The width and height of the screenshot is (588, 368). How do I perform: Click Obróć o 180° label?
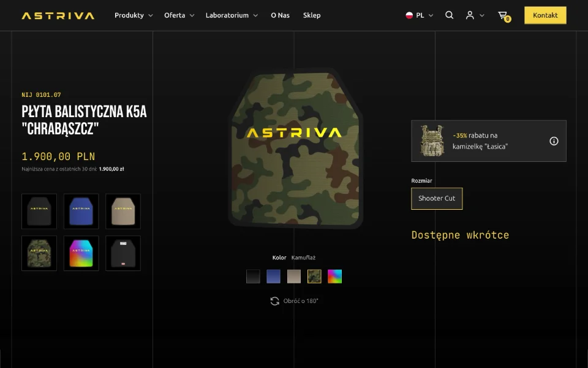[301, 301]
